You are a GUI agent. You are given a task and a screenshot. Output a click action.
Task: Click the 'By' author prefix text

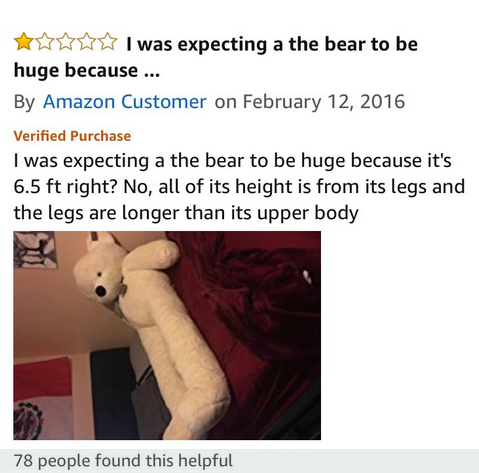coord(24,102)
